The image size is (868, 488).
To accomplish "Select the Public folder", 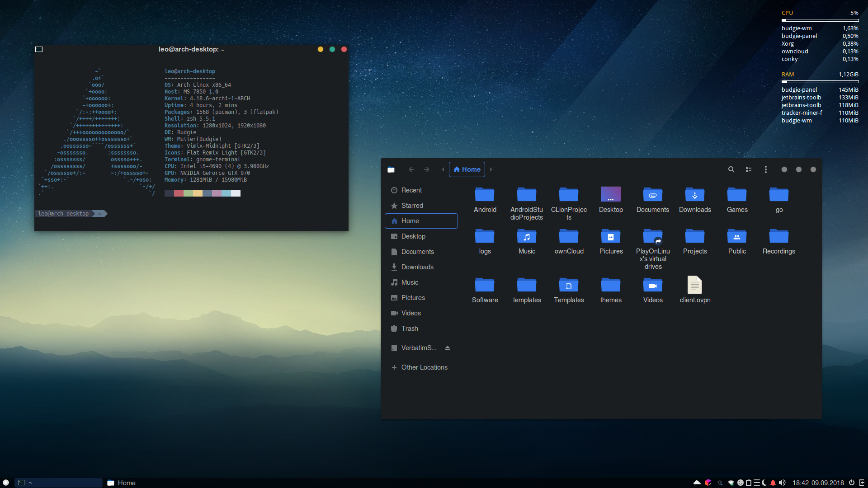I will click(737, 241).
